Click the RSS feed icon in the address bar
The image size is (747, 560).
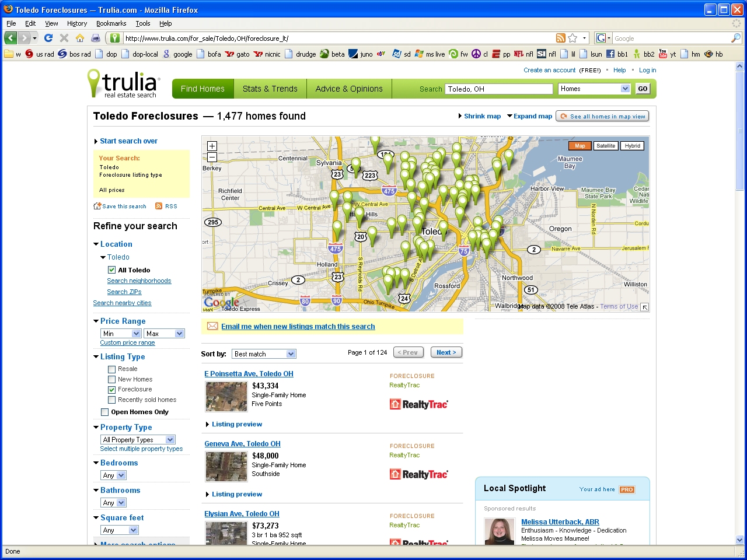[561, 38]
